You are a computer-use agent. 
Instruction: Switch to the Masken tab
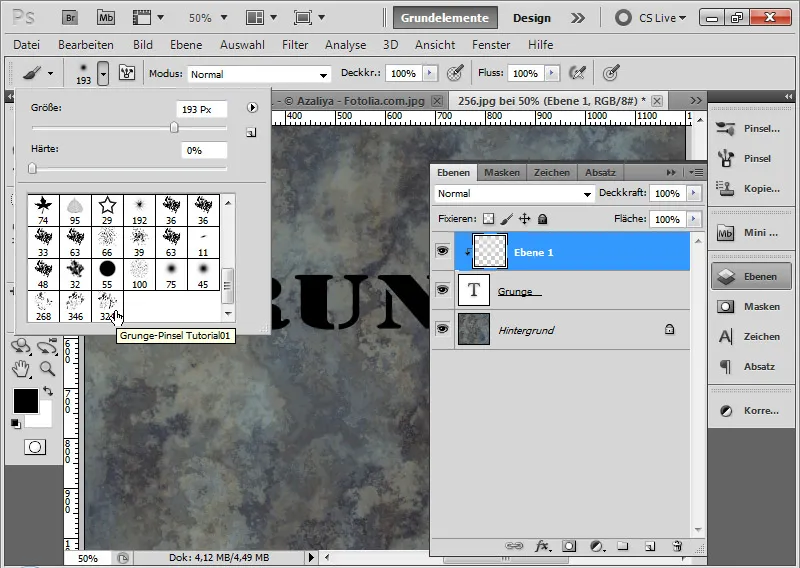tap(502, 172)
